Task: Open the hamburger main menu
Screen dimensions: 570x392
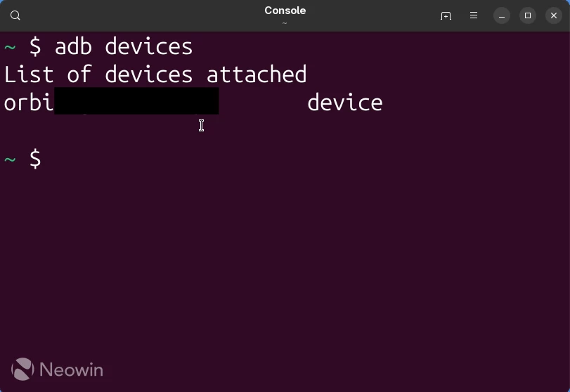Action: coord(474,15)
